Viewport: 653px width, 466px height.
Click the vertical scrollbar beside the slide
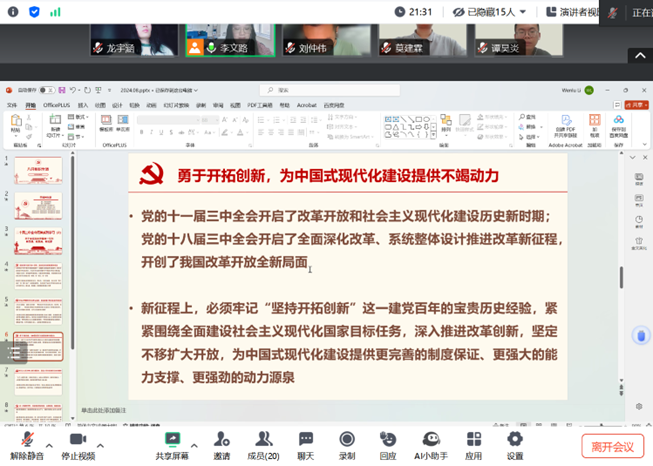tap(621, 278)
